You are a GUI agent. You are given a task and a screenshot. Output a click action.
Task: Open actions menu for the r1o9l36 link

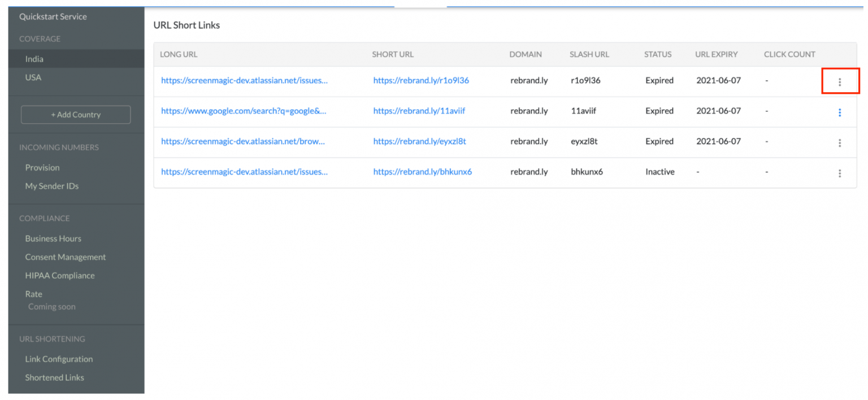click(840, 81)
